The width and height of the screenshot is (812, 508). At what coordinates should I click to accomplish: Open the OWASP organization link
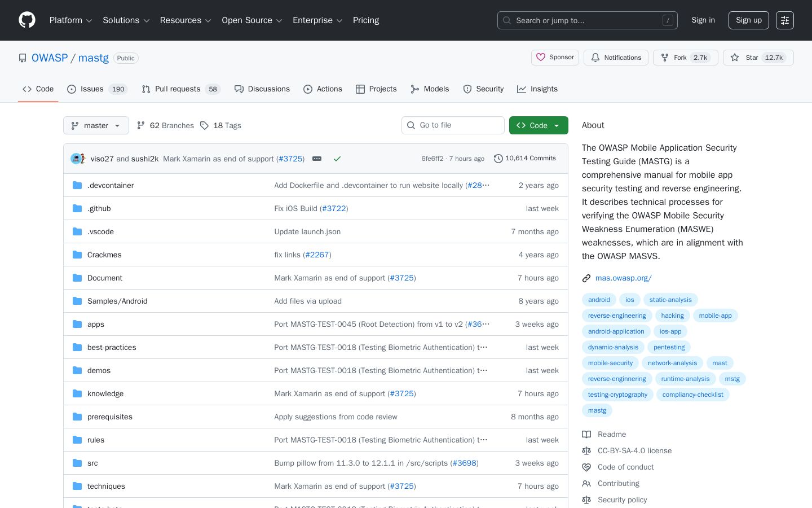(x=50, y=58)
